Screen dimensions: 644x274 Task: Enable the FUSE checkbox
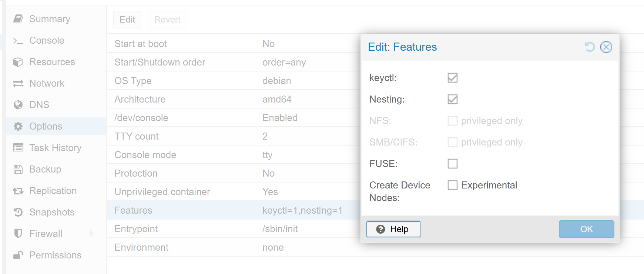pos(453,164)
